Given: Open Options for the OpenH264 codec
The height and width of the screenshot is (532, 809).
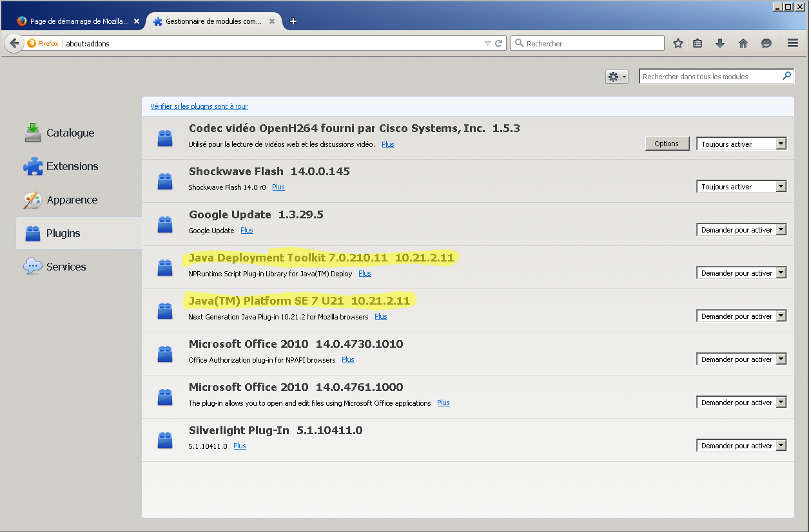Looking at the screenshot, I should click(x=667, y=144).
